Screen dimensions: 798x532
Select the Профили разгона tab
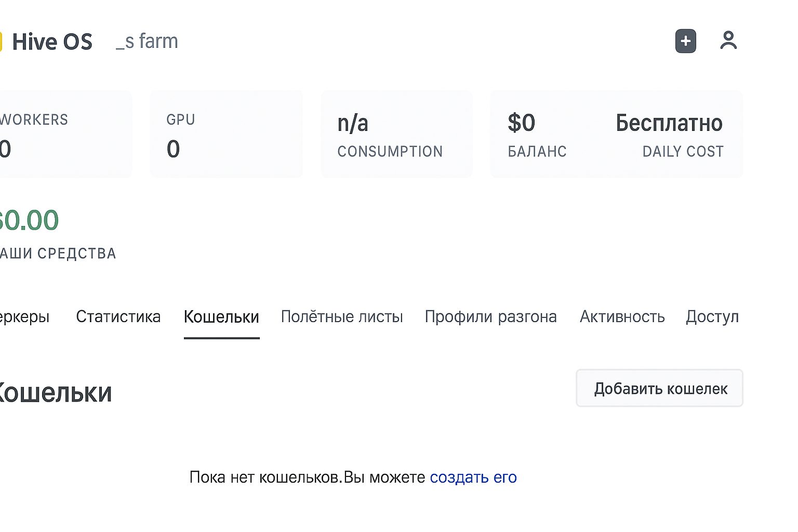click(490, 316)
